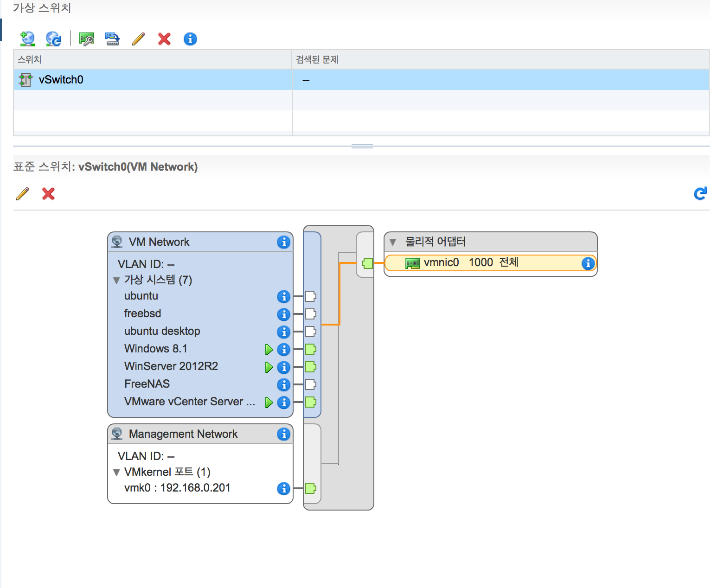
Task: Click the top toolbar red delete X
Action: click(164, 39)
